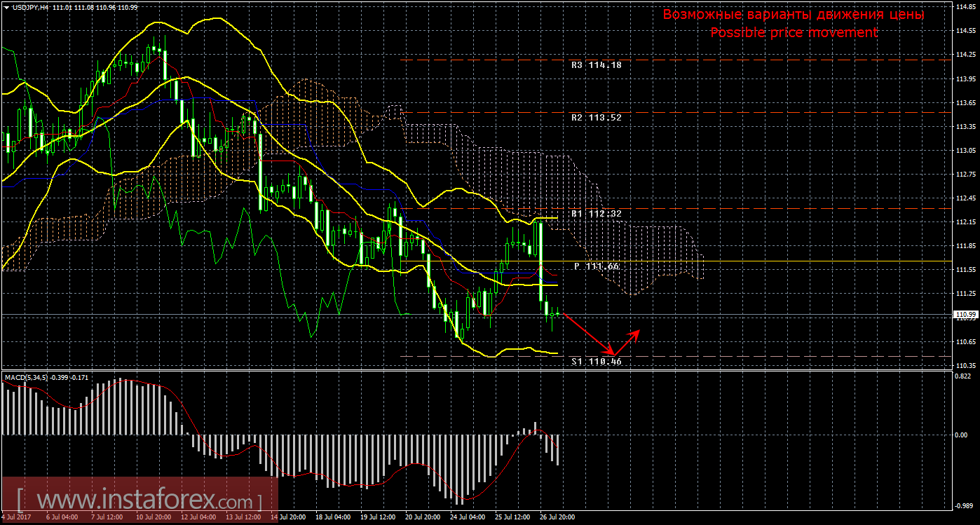Click the 4 Jul 2017 date label
Viewport: 980px width, 525px height.
(x=16, y=517)
